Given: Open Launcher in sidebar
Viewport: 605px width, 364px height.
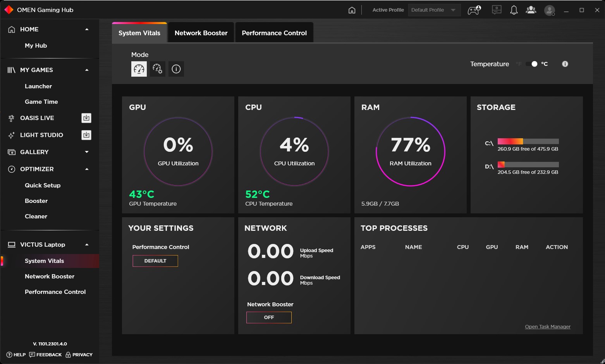Looking at the screenshot, I should click(38, 86).
